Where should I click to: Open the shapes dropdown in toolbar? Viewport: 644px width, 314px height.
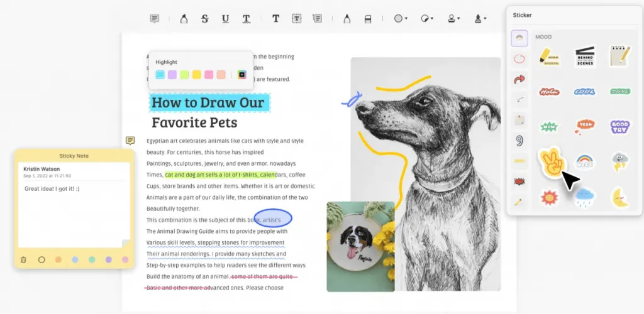[x=401, y=18]
